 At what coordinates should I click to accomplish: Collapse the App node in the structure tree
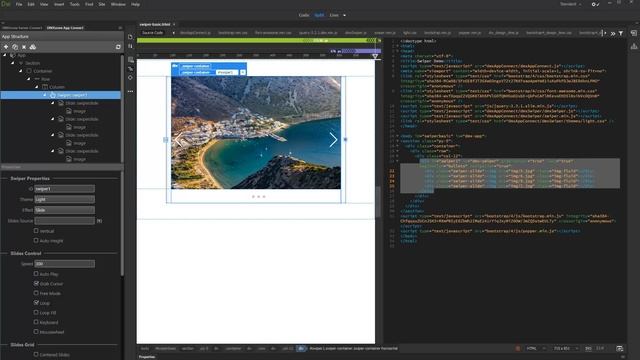click(x=5, y=55)
